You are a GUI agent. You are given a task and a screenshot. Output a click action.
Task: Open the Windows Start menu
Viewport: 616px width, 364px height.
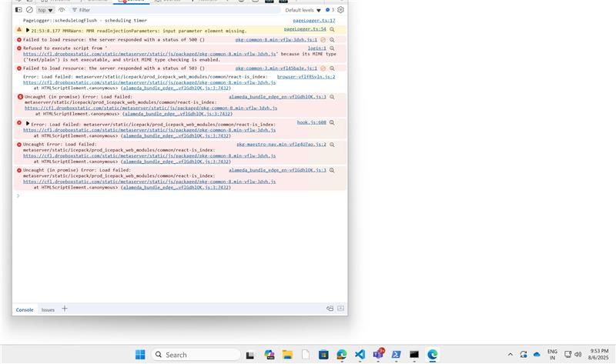click(x=140, y=355)
